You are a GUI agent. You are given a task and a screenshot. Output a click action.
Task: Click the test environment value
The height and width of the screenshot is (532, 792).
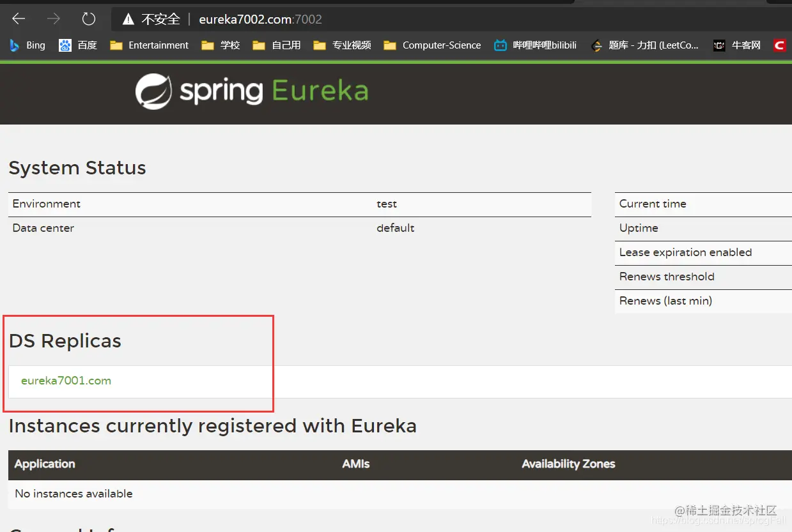pyautogui.click(x=387, y=204)
